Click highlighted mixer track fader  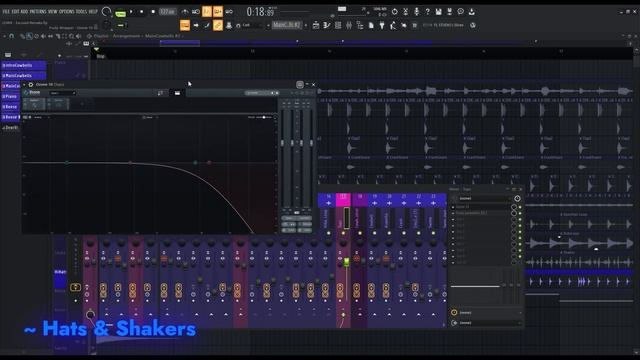(346, 262)
